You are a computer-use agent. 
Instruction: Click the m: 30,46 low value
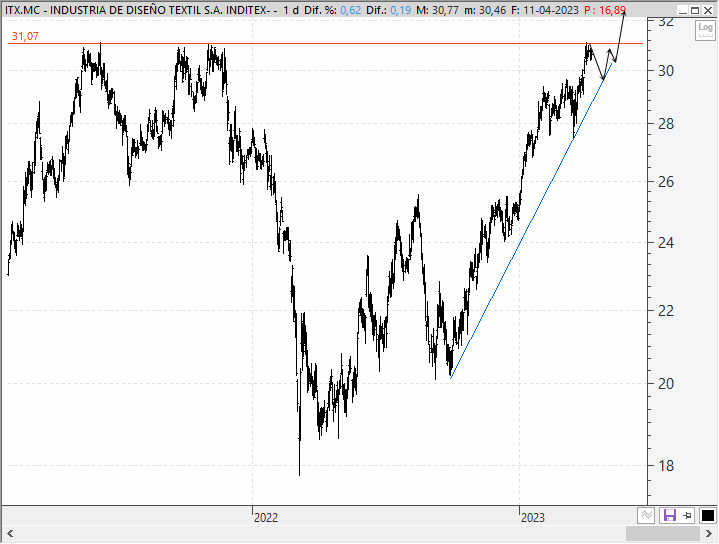click(485, 10)
